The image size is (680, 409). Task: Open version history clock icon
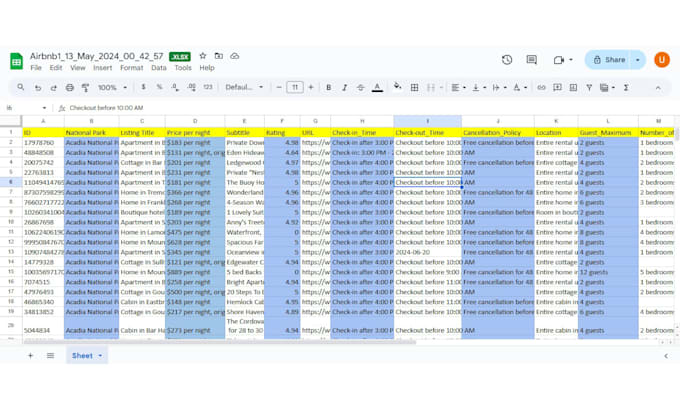click(507, 60)
